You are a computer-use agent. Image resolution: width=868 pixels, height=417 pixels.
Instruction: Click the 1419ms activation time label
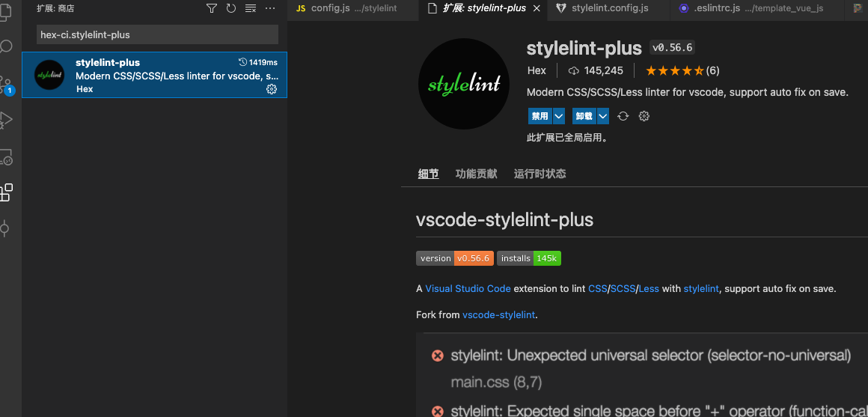pyautogui.click(x=258, y=62)
